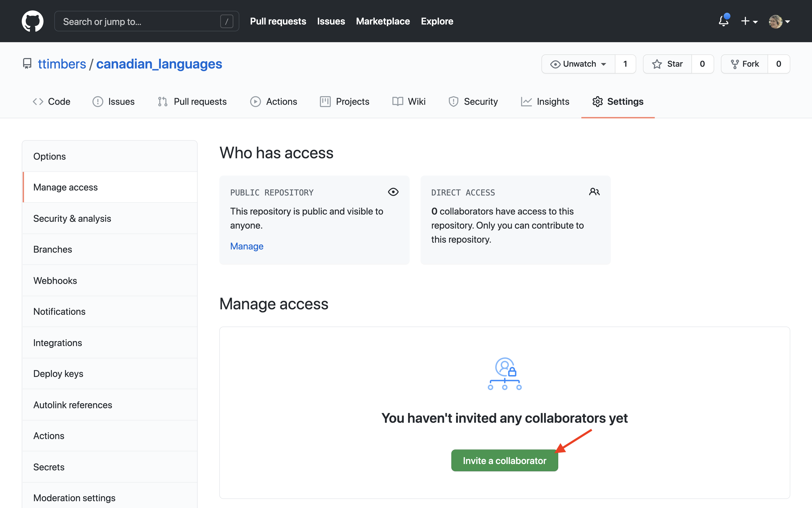The height and width of the screenshot is (508, 812).
Task: Focus the Search or jump to field
Action: (147, 21)
